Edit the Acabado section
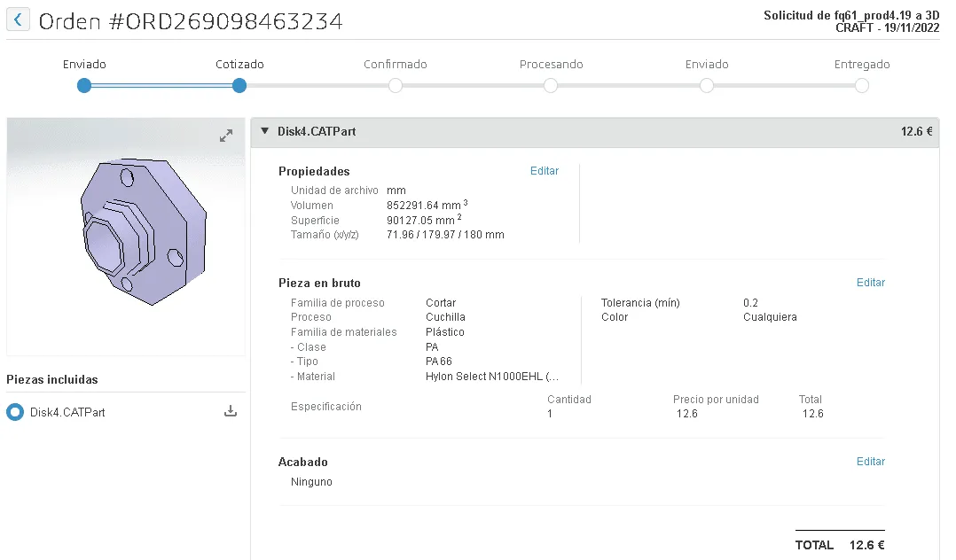This screenshot has height=560, width=956. click(870, 462)
